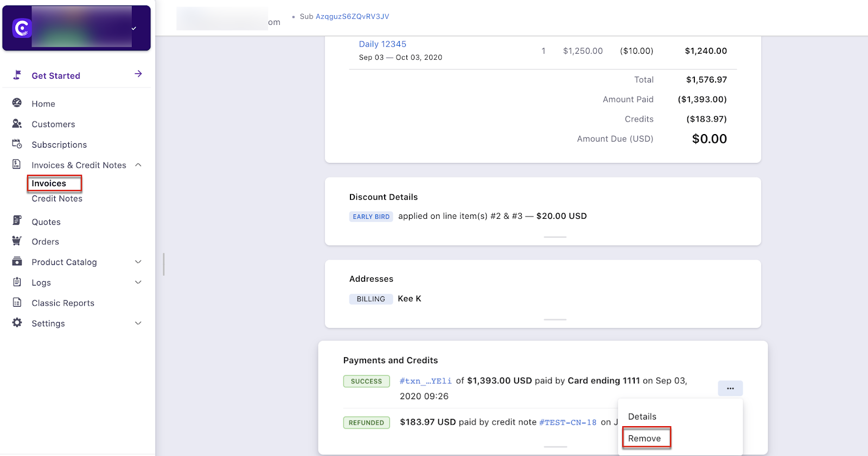The height and width of the screenshot is (456, 868).
Task: Open the Customers section
Action: pyautogui.click(x=53, y=124)
